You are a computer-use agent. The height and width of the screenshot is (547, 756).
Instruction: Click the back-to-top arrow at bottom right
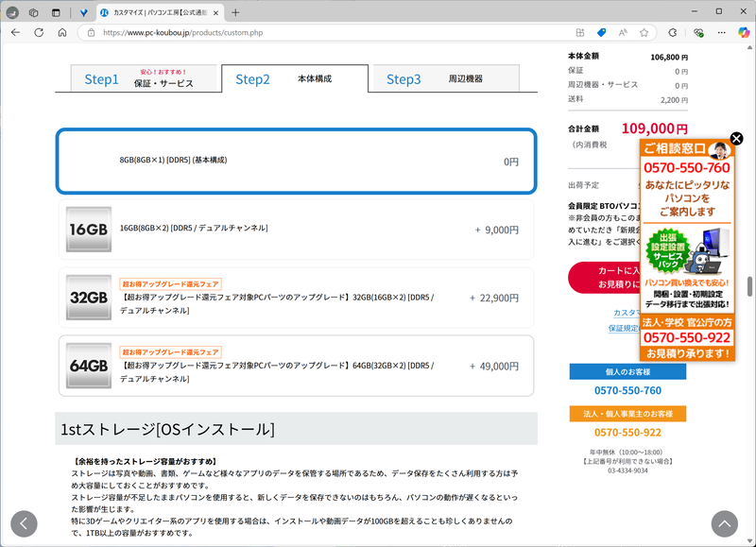[x=723, y=523]
